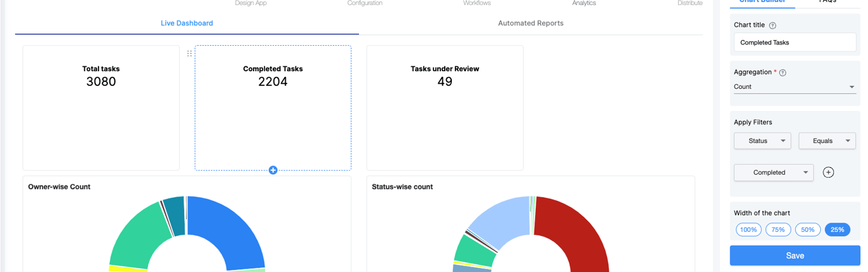Open Configuration in top navigation

point(365,3)
